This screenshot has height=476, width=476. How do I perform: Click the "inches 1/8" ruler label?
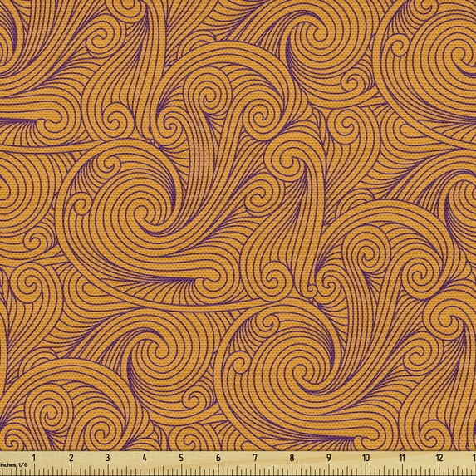point(13,464)
